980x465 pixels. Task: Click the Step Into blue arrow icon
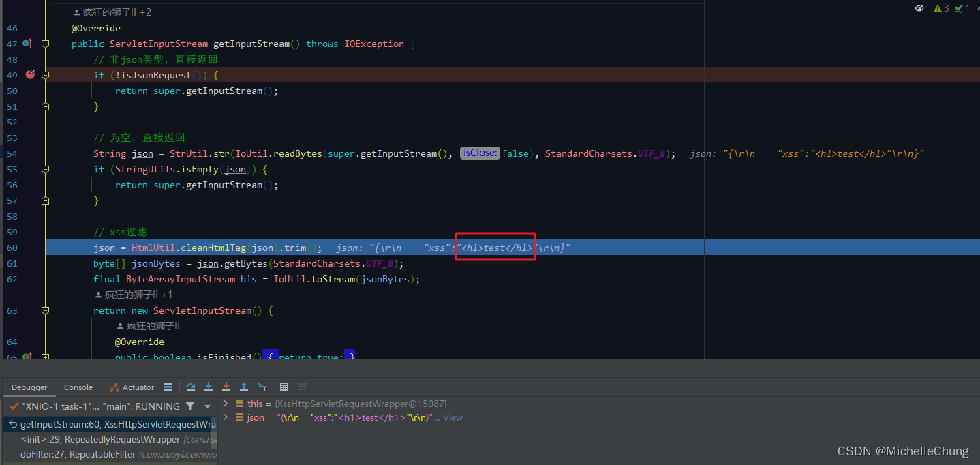pos(209,387)
